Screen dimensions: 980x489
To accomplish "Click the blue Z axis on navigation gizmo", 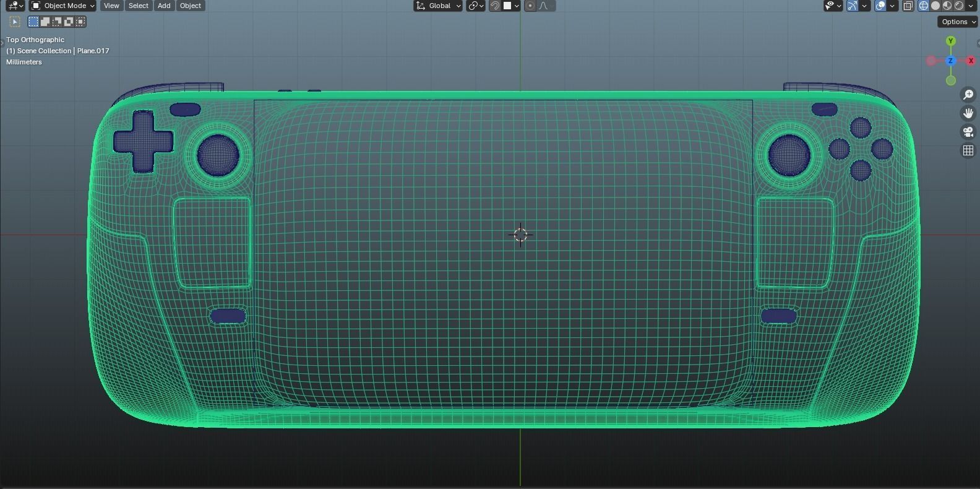I will (951, 61).
